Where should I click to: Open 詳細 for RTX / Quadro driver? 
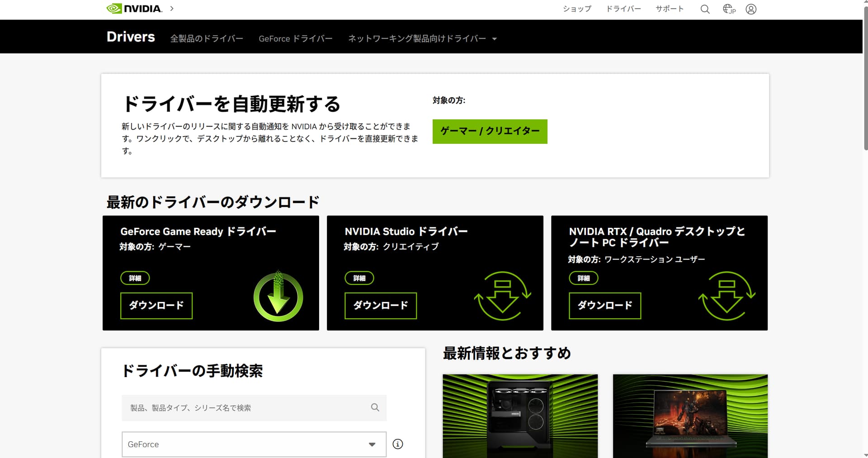tap(584, 278)
